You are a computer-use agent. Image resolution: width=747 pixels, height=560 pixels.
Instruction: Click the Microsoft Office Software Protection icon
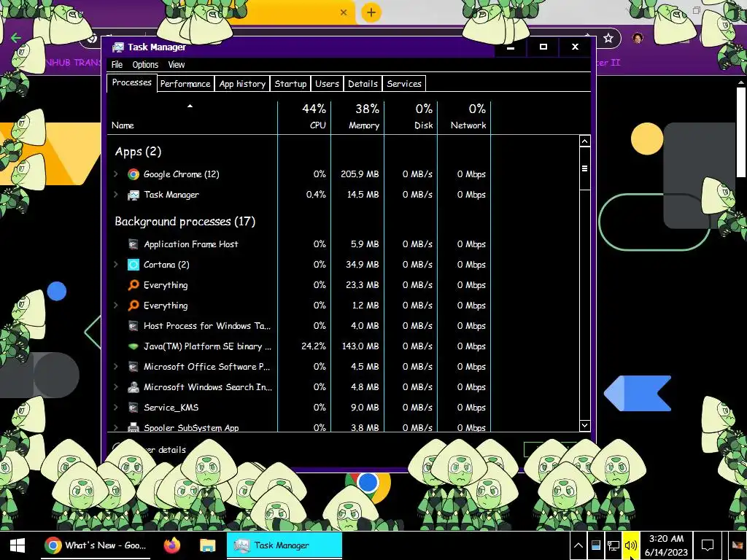[133, 367]
